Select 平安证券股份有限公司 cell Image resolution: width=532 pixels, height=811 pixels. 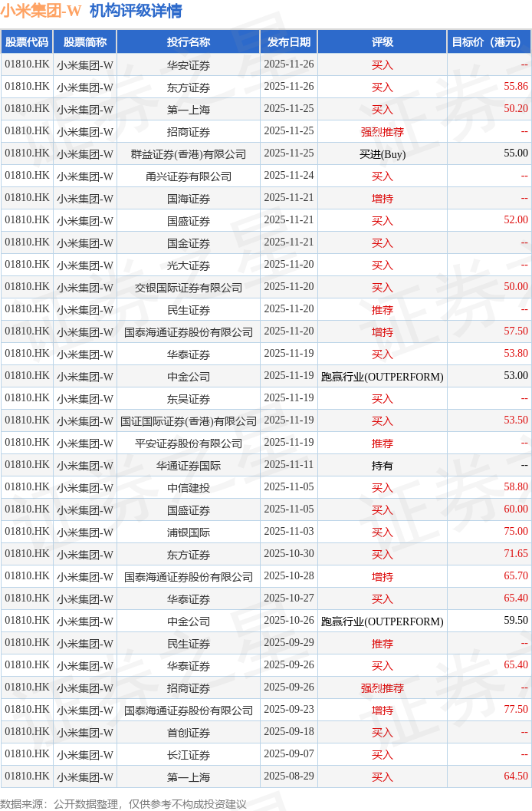click(x=188, y=443)
